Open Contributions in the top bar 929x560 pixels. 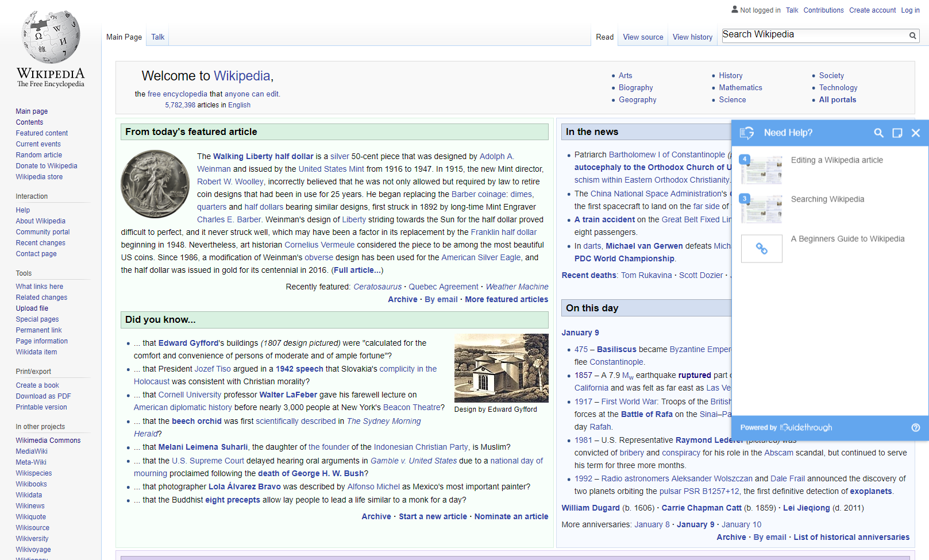pyautogui.click(x=823, y=10)
